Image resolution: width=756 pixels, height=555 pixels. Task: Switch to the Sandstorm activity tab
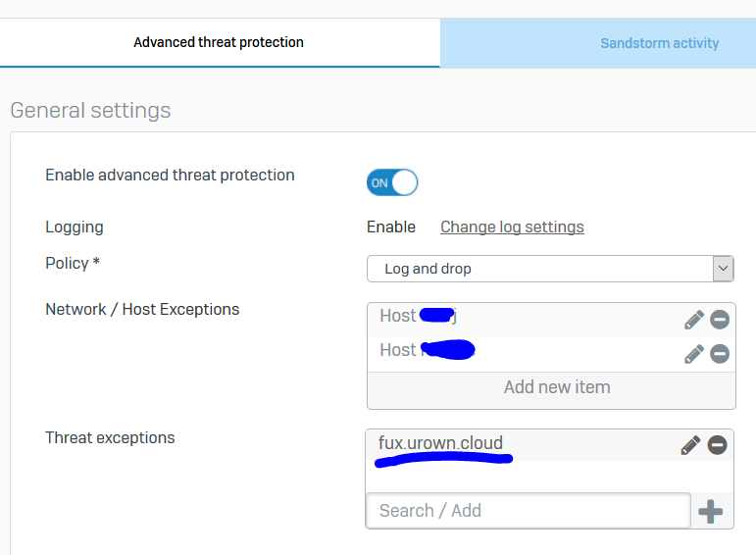(659, 43)
